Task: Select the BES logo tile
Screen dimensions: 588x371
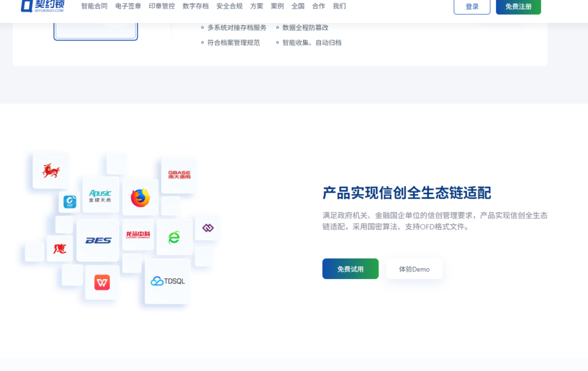Action: pos(98,240)
